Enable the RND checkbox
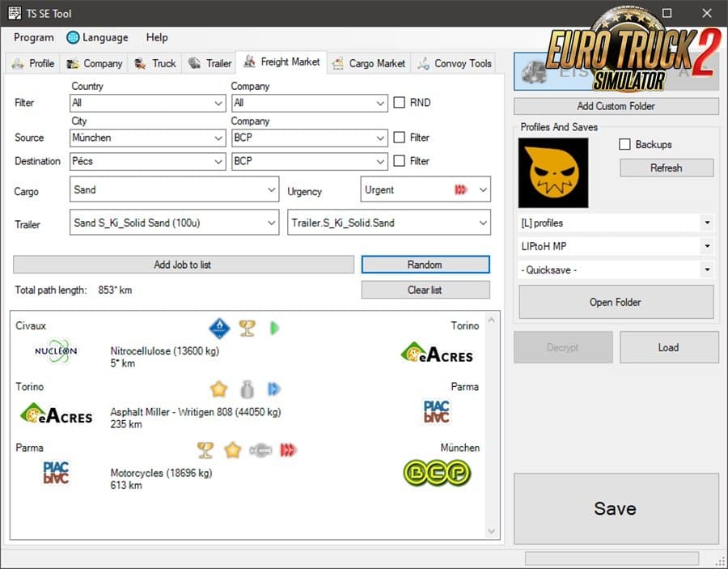The height and width of the screenshot is (569, 728). 400,103
